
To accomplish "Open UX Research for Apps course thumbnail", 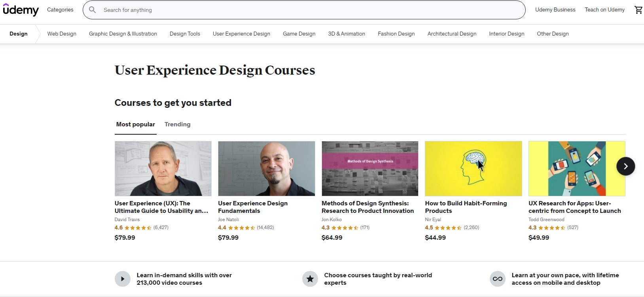I will coord(577,169).
